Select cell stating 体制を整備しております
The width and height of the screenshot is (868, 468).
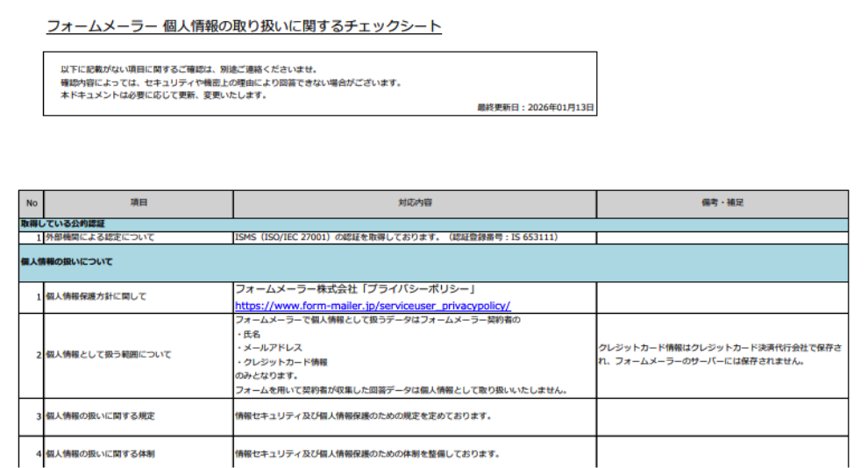point(415,453)
